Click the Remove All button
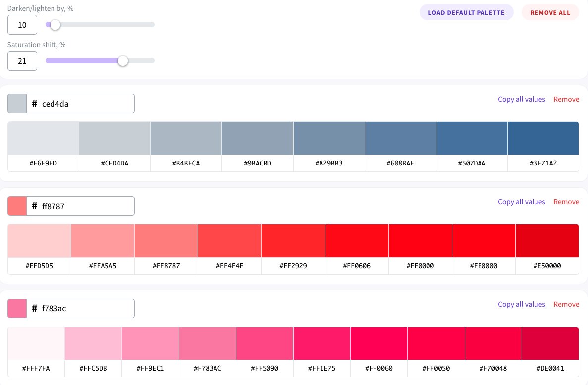 coord(550,12)
